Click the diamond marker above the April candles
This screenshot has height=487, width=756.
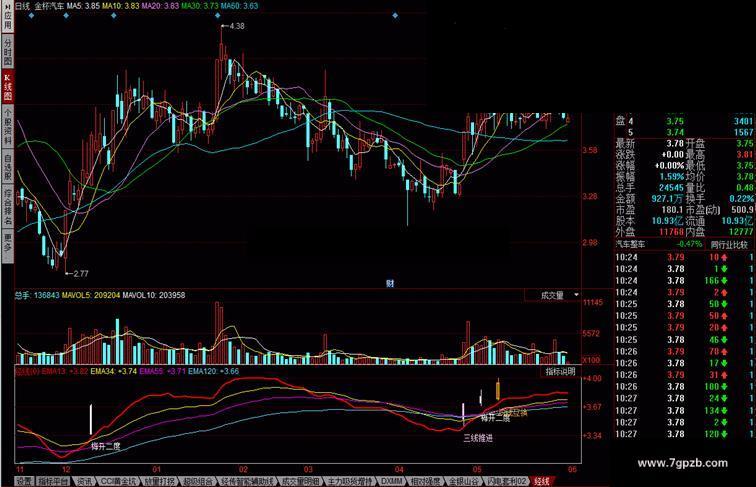pos(395,15)
